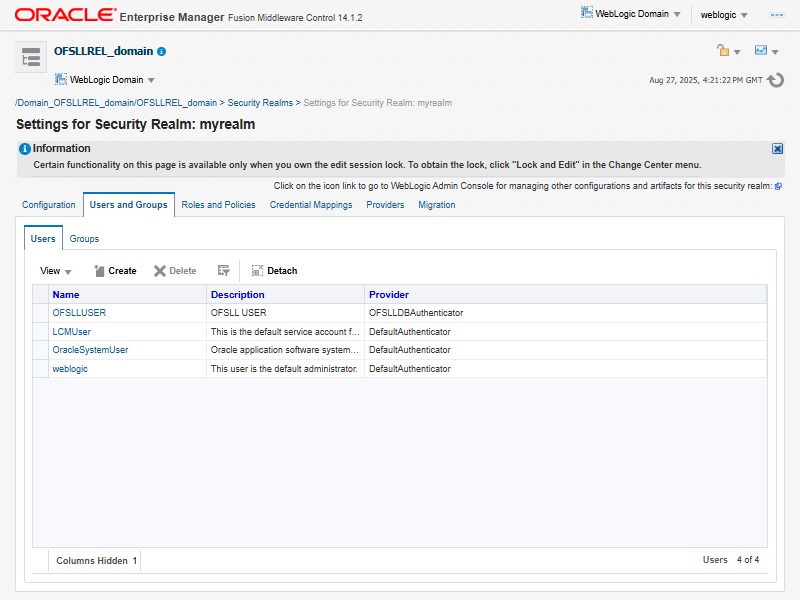Detach the users table
The height and width of the screenshot is (600, 800).
tap(274, 271)
